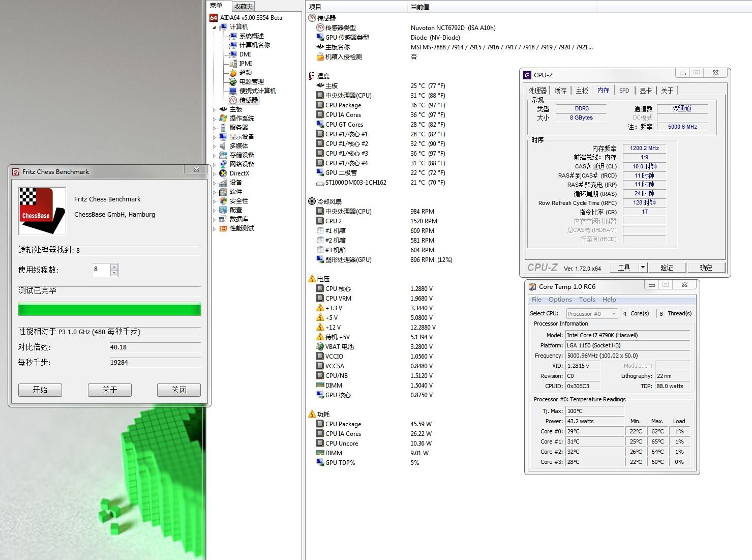Open the 处理器 tab in CPU-Z
752x560 pixels.
click(537, 91)
